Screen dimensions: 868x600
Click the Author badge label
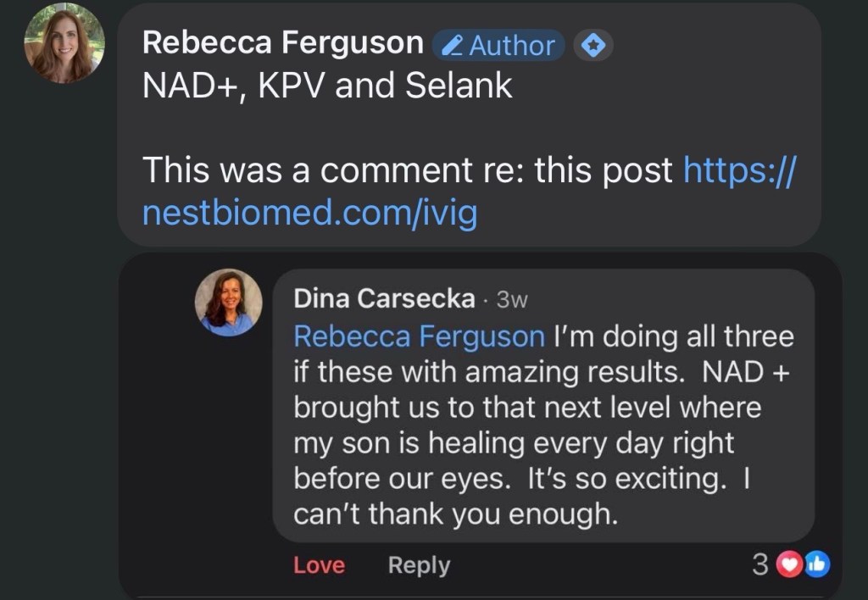coord(512,45)
